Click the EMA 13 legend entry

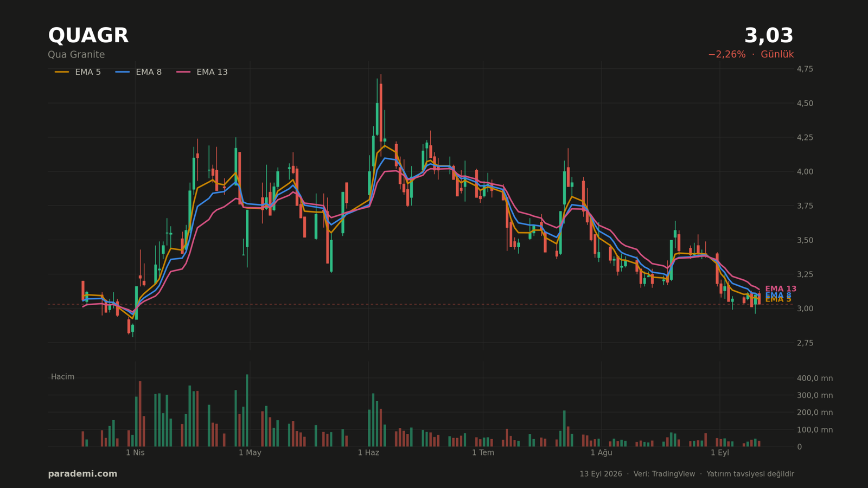click(x=202, y=72)
